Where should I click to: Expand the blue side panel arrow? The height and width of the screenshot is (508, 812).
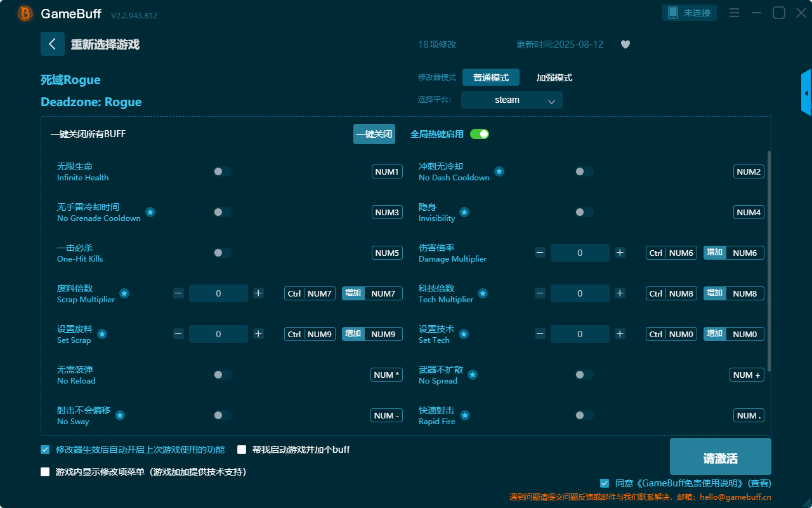tap(806, 93)
